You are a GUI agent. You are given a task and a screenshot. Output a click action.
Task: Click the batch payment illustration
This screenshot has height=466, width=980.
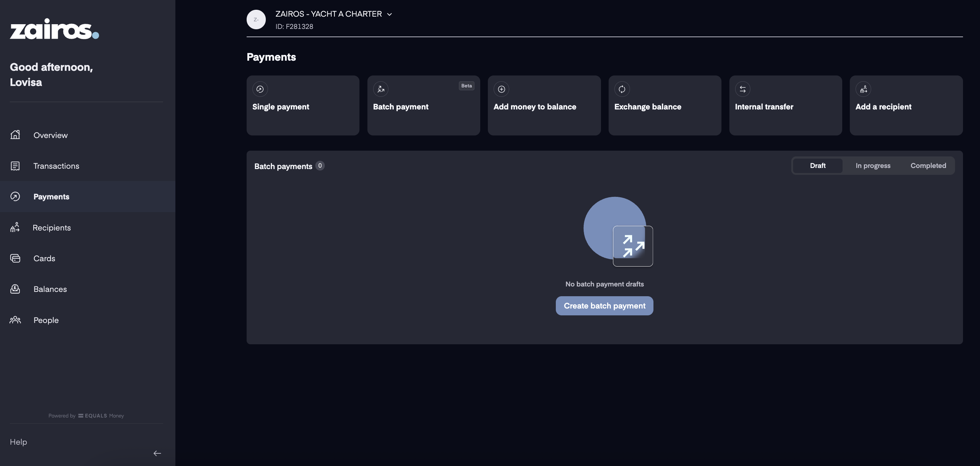click(618, 232)
